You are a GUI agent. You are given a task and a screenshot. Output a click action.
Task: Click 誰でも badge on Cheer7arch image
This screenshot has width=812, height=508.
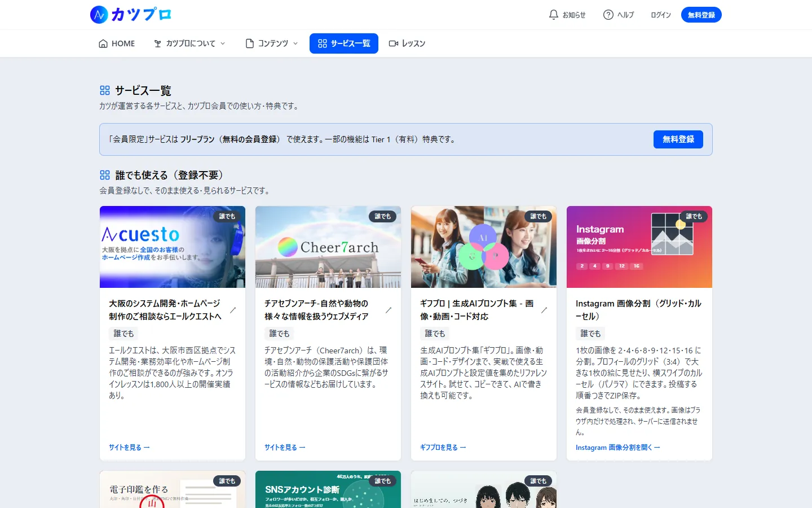(x=383, y=216)
